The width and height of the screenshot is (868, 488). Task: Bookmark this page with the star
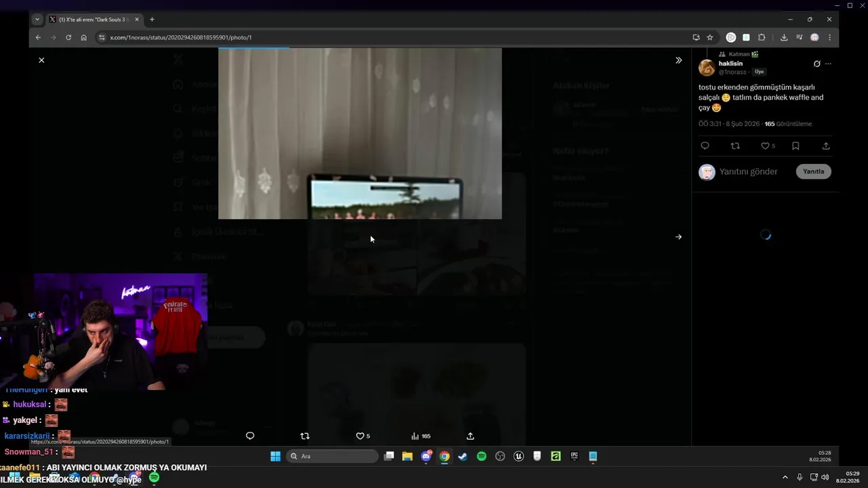(710, 37)
